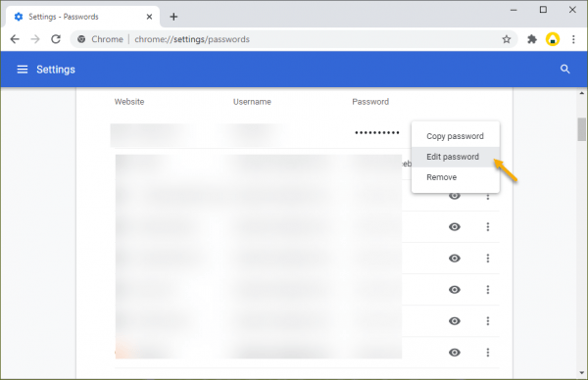
Task: Select the Settings - Passwords tab
Action: point(82,17)
